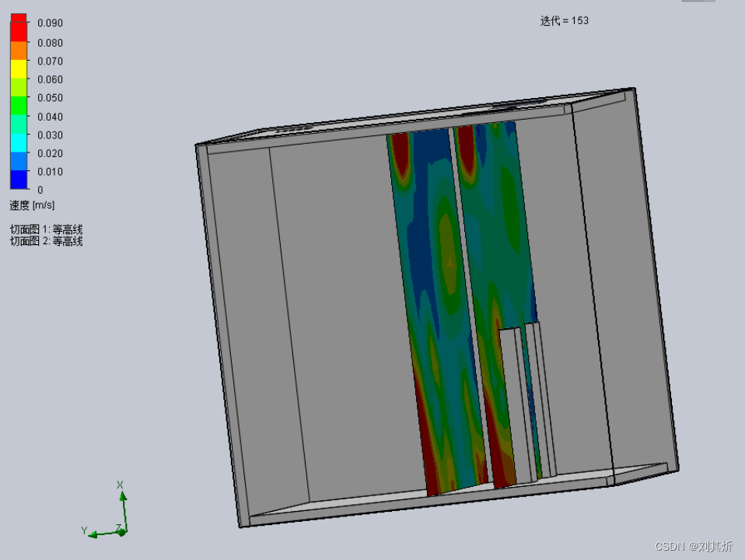
Task: Select the dark blue bottom legend band
Action: click(x=19, y=180)
